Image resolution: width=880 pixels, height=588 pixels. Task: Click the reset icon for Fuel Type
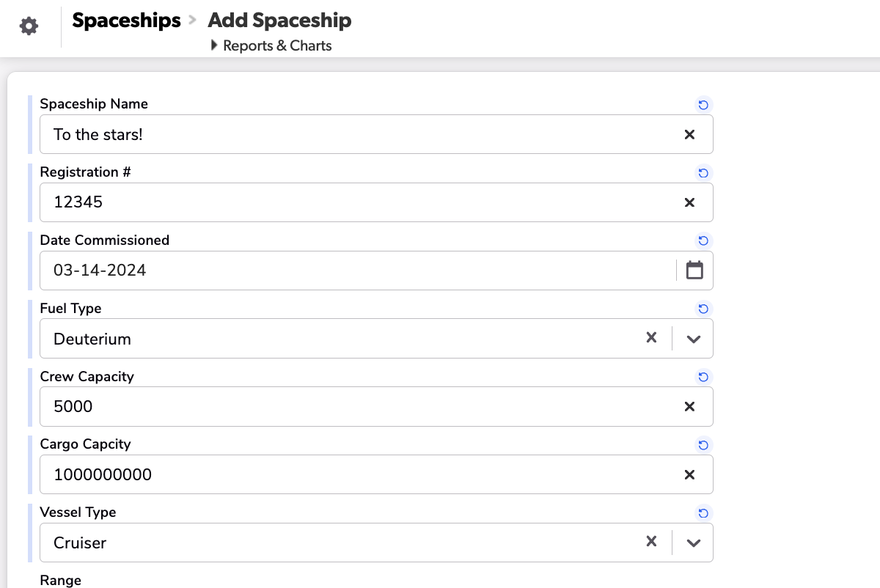(x=703, y=309)
